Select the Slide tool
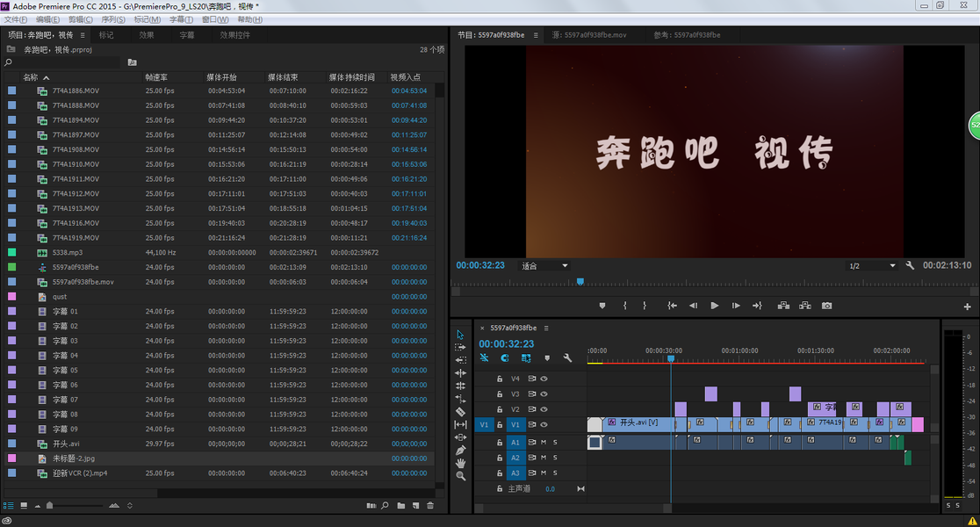Viewport: 980px width, 527px height. (x=460, y=437)
